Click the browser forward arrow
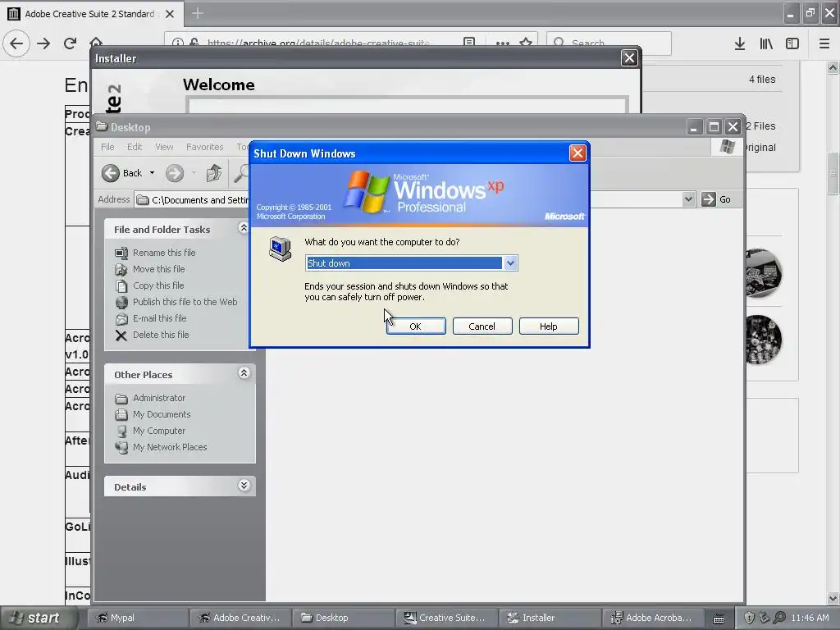Image resolution: width=840 pixels, height=630 pixels. click(x=43, y=43)
